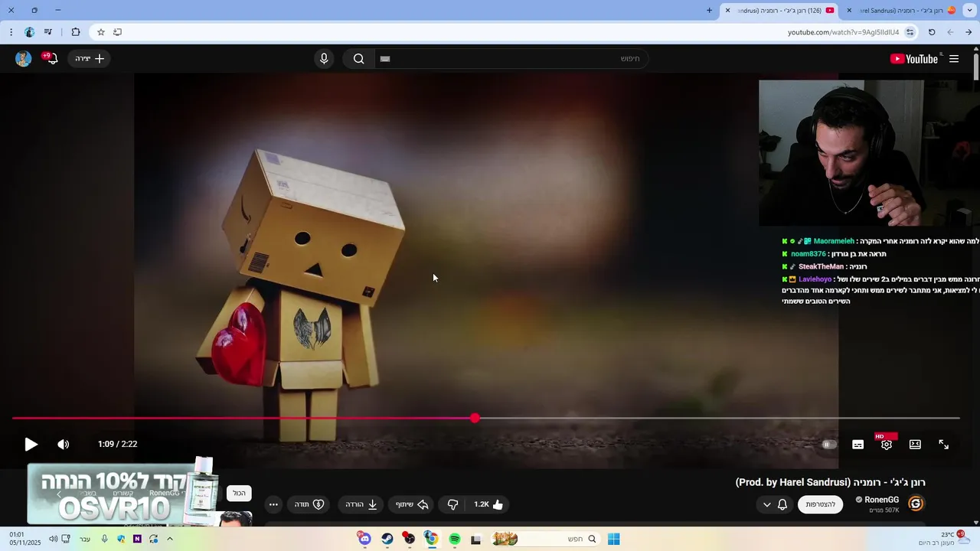980x551 pixels.
Task: Open new browser tab
Action: [709, 10]
